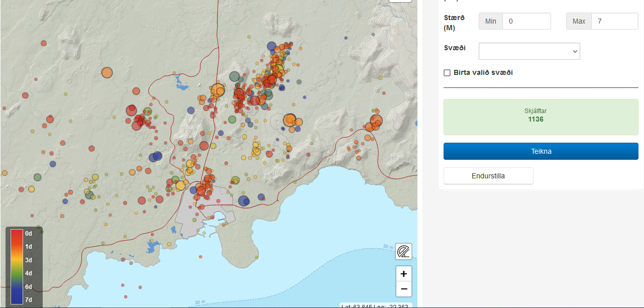The width and height of the screenshot is (644, 308).
Task: Enable the Birta valið svæði checkbox
Action: [447, 73]
